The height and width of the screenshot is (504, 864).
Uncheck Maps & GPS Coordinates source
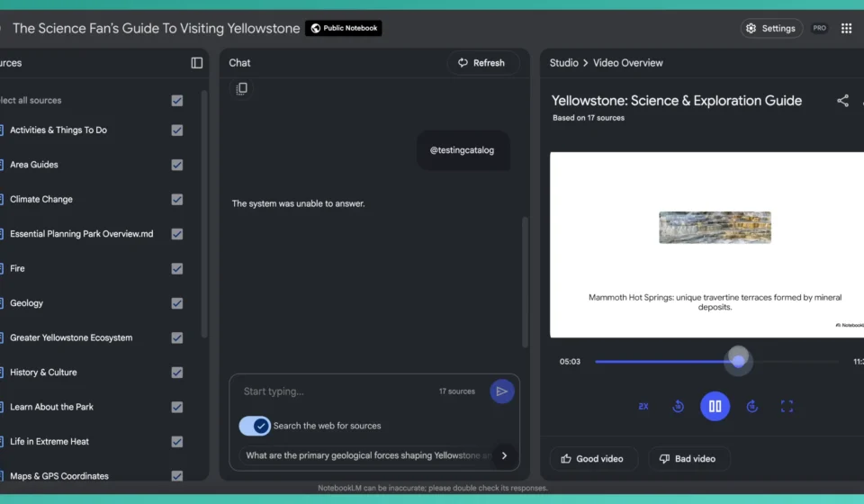pos(177,476)
